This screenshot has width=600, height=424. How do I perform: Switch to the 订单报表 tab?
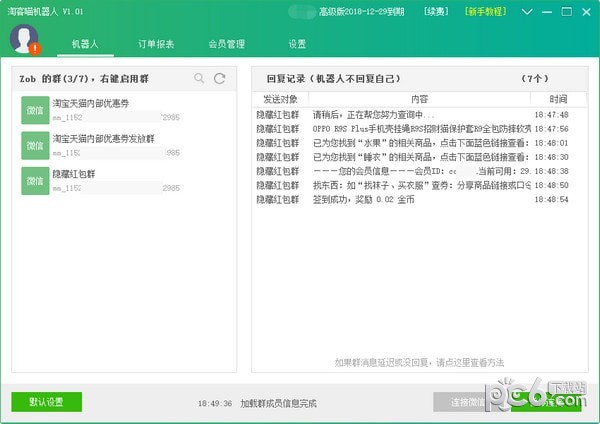pos(156,44)
